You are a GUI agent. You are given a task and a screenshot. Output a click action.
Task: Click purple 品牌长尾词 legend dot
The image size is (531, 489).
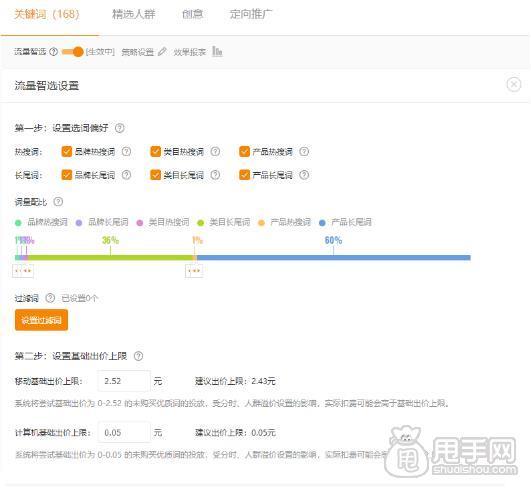point(79,223)
